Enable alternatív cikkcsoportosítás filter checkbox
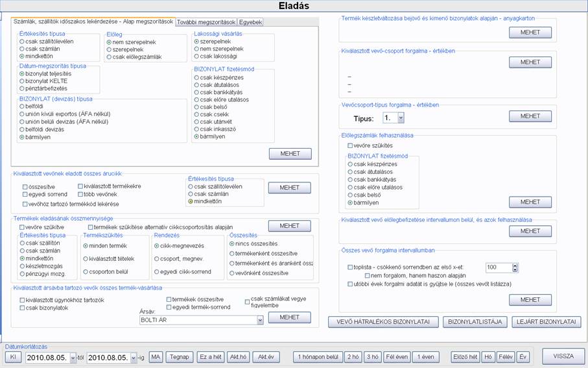 click(x=90, y=227)
